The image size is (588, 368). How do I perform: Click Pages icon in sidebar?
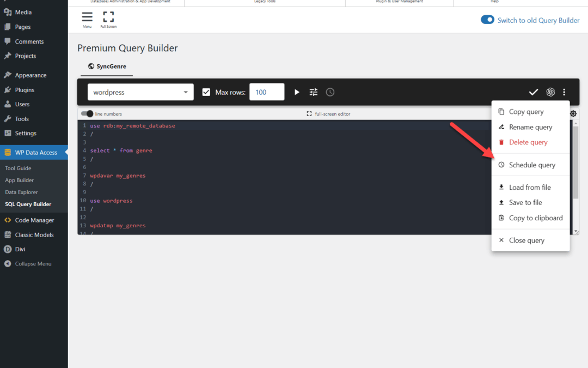8,27
